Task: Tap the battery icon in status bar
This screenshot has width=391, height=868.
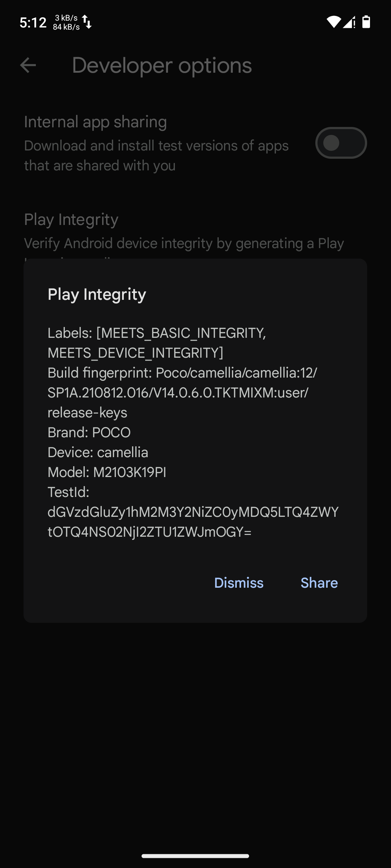Action: pos(366,22)
